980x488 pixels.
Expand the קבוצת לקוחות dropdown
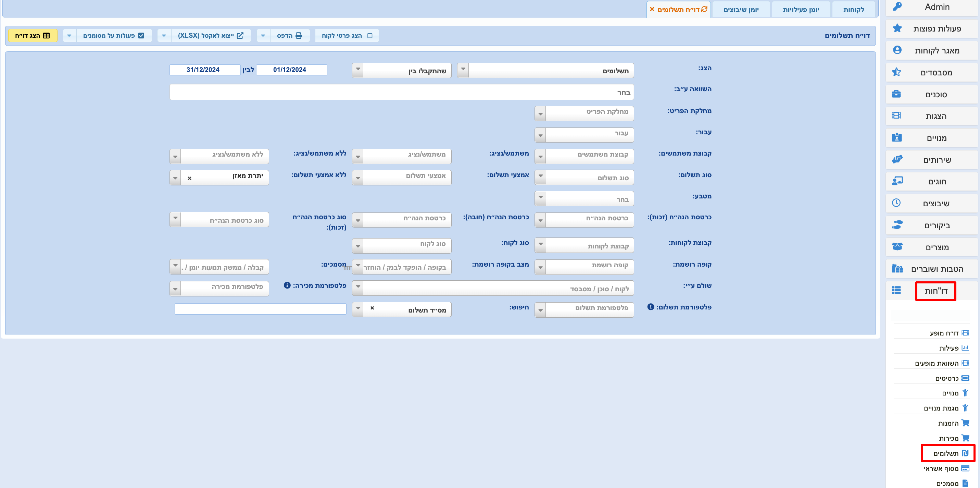[540, 245]
